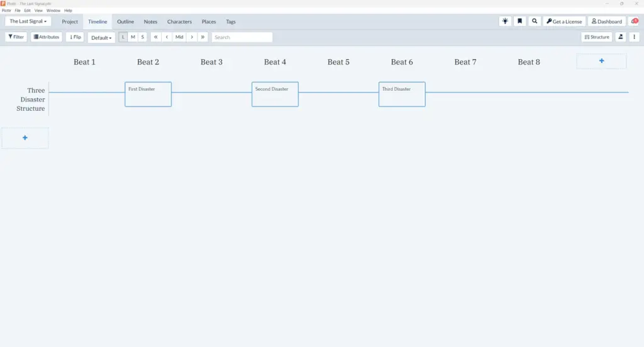Open the three-dot more options menu
The width and height of the screenshot is (644, 347).
point(634,37)
